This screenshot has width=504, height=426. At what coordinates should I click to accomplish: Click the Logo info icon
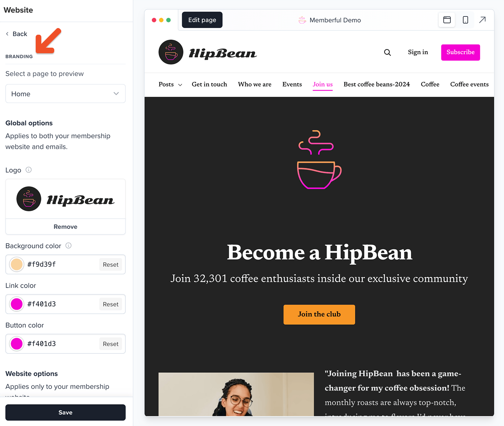click(29, 170)
